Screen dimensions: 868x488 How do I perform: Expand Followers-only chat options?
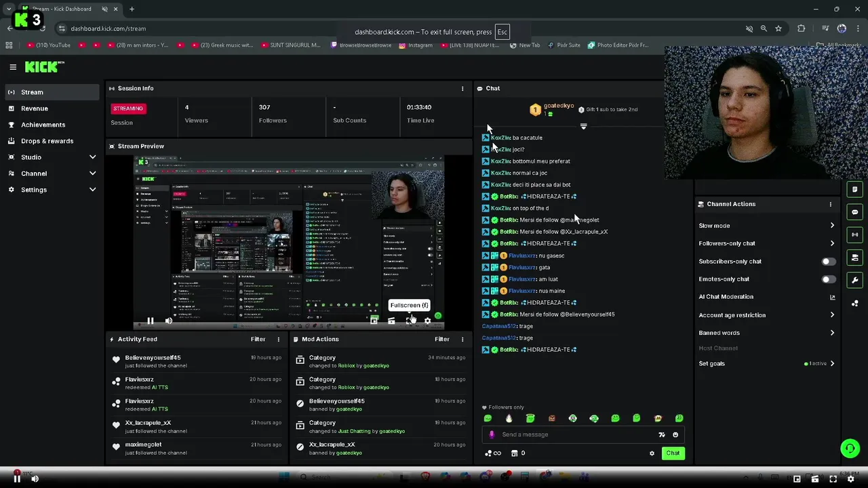click(766, 243)
